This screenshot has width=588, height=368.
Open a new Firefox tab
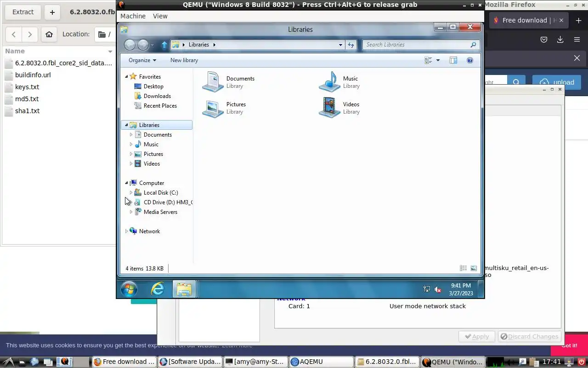coord(579,20)
